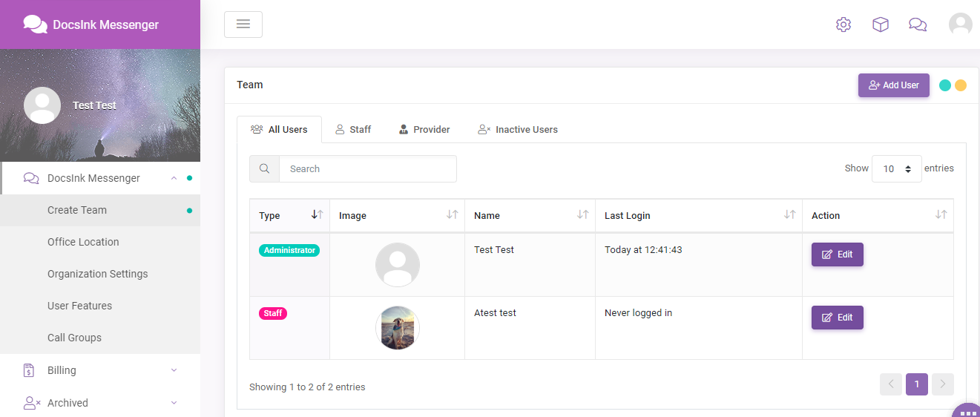
Task: Switch to the Inactive Users tab
Action: tap(518, 129)
